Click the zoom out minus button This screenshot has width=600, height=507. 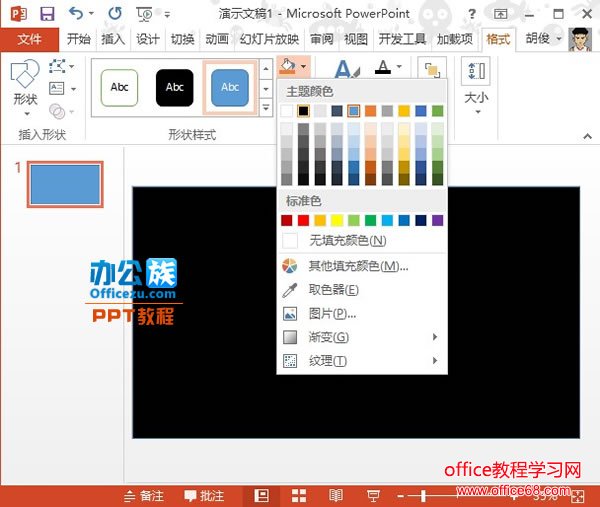(x=401, y=497)
